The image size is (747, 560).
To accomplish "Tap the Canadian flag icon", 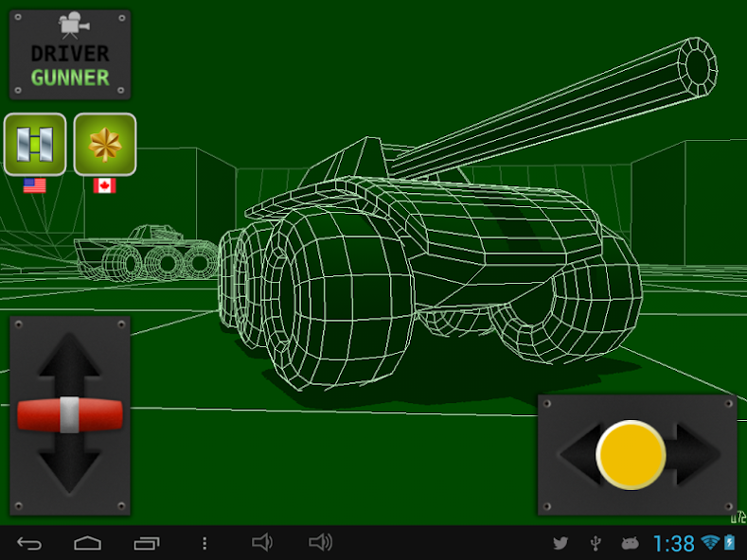I will 104,185.
